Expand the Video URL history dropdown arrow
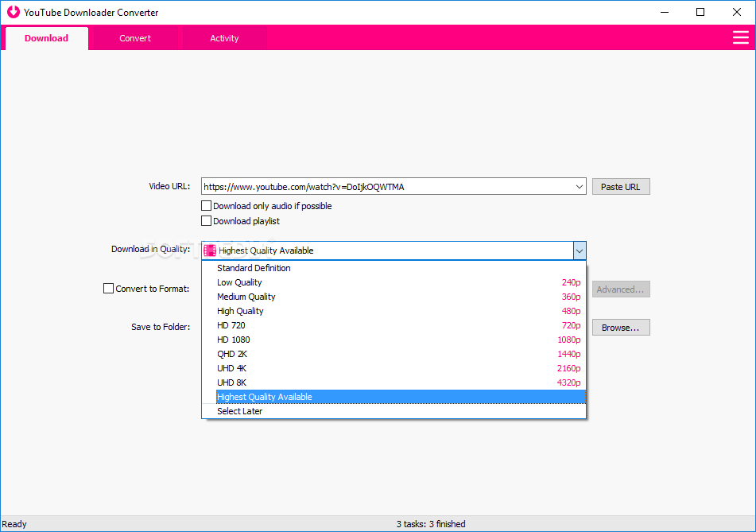The height and width of the screenshot is (532, 756). (579, 187)
